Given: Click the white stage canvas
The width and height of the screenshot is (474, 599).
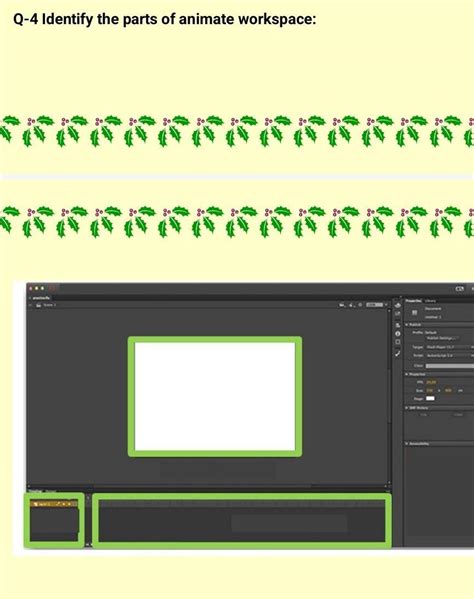Looking at the screenshot, I should pos(215,397).
